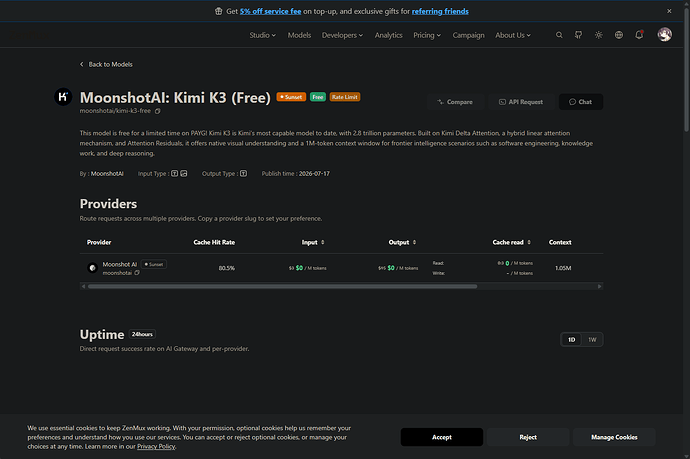The image size is (690, 459).
Task: Select the 1W uptime range
Action: click(x=592, y=340)
